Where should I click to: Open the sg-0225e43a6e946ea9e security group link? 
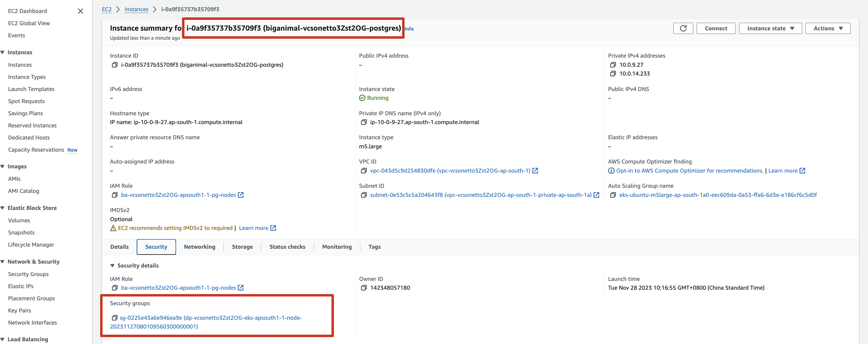(x=206, y=322)
